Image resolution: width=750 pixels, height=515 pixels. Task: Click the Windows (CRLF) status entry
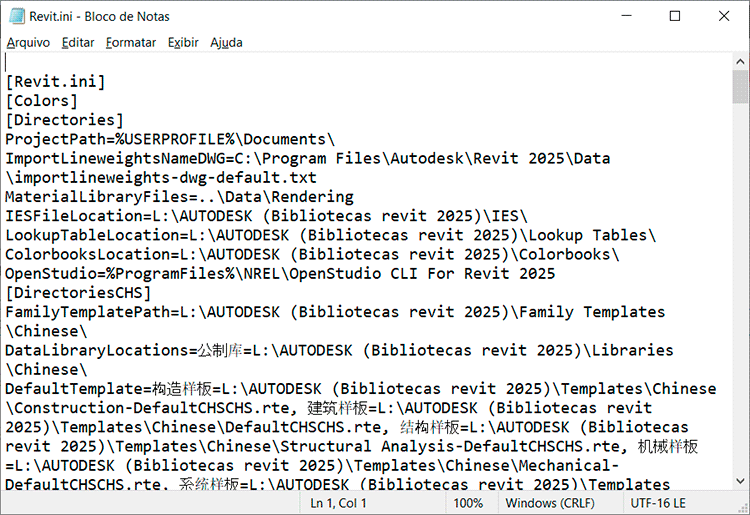[x=550, y=503]
